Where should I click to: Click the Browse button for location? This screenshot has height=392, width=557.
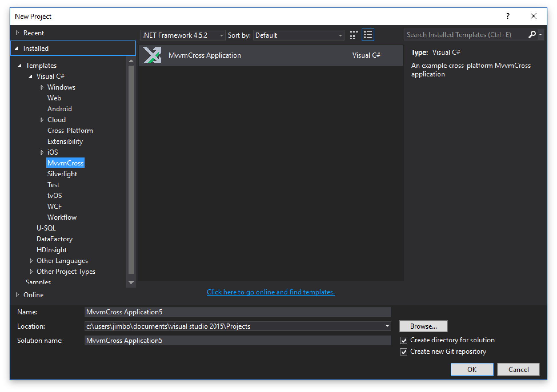point(423,326)
